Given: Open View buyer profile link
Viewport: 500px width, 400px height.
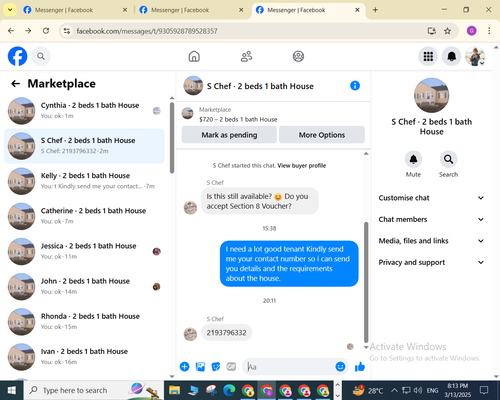Looking at the screenshot, I should point(302,166).
